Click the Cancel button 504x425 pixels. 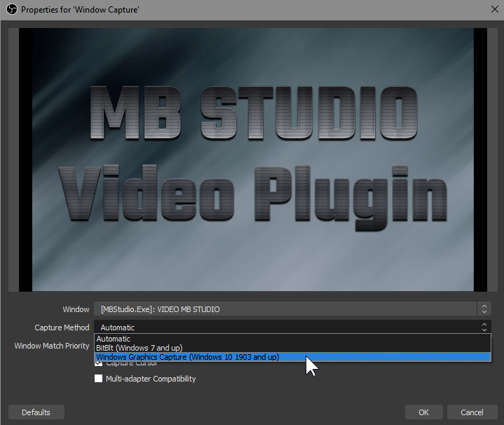(x=472, y=412)
